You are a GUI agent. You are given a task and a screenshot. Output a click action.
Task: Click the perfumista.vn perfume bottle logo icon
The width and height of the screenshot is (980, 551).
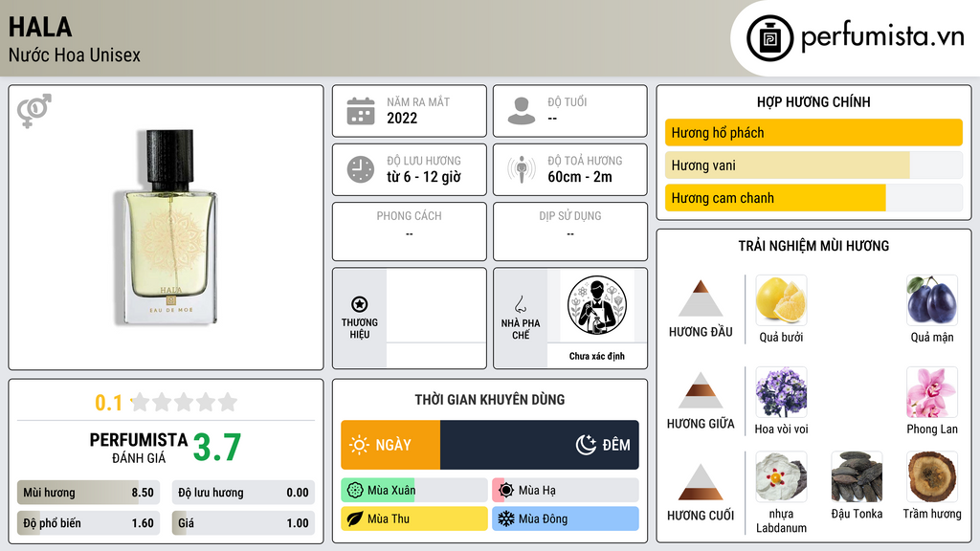tap(769, 38)
